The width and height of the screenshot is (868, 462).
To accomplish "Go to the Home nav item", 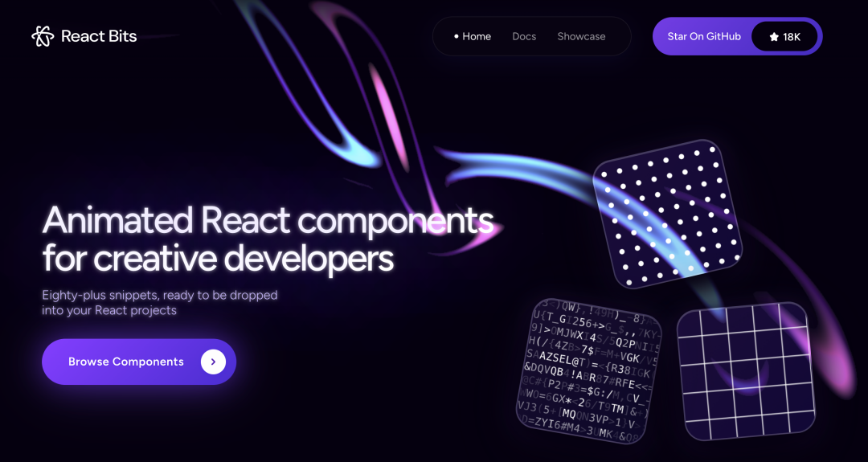I will click(x=473, y=36).
